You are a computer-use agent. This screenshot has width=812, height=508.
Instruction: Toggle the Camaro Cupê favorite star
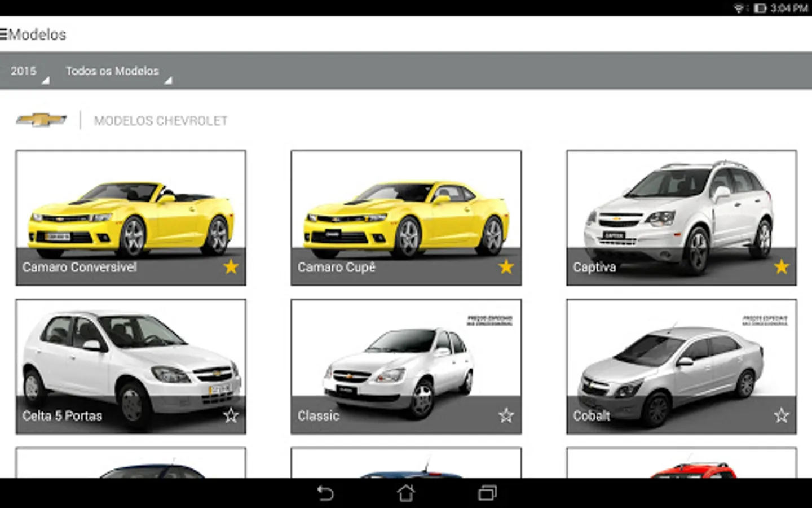coord(506,266)
